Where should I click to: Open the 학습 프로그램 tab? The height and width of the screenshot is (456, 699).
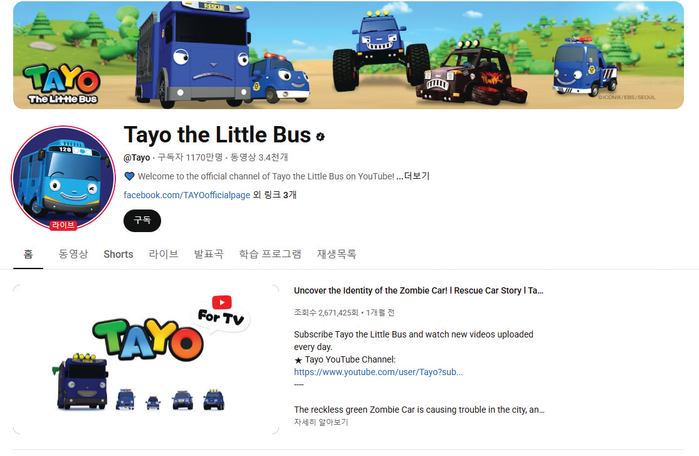270,254
